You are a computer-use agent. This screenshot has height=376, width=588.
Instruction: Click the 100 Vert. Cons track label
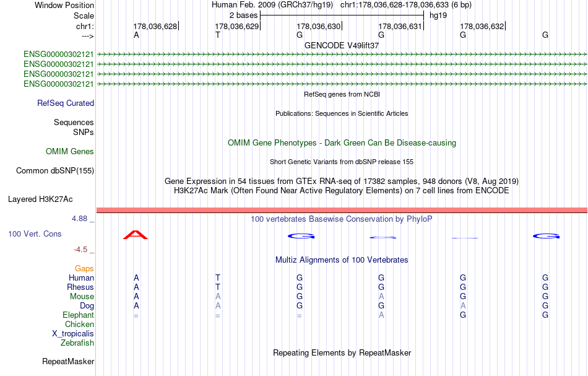point(35,234)
